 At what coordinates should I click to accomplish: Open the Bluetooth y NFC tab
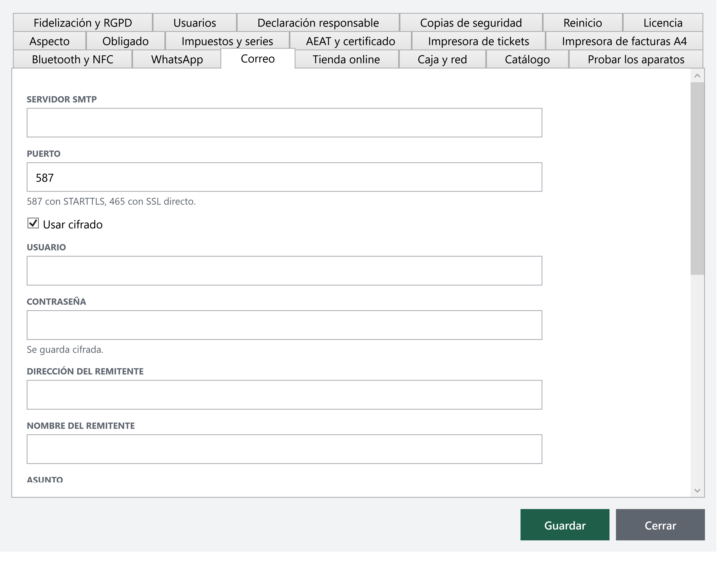point(73,59)
